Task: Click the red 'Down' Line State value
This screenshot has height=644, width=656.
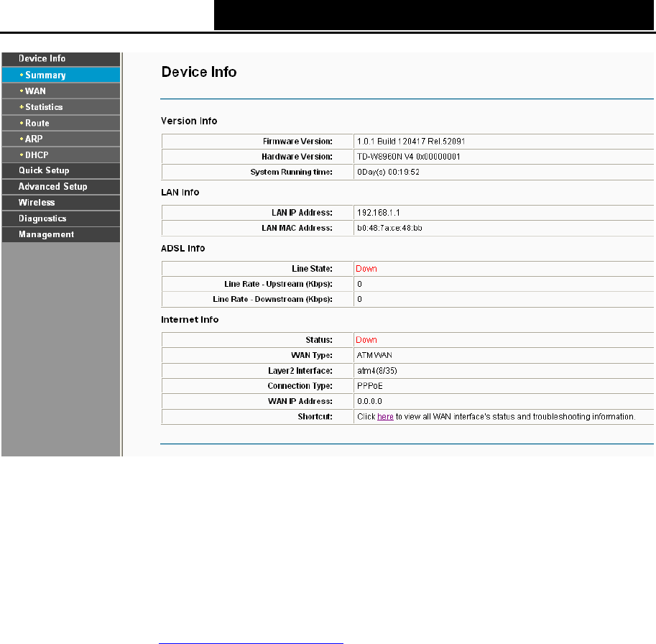Action: [366, 269]
